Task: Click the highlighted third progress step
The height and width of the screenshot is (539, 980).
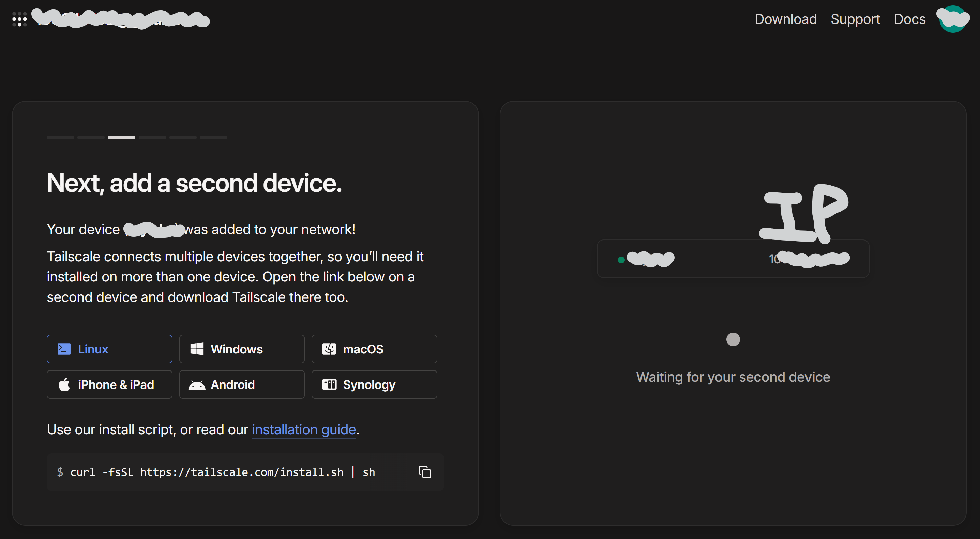Action: tap(121, 137)
